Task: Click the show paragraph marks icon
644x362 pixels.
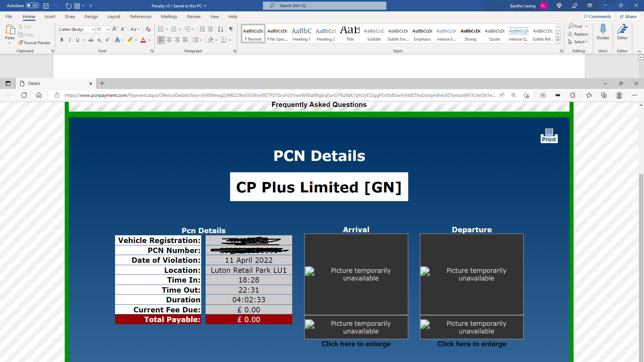Action: (x=231, y=29)
